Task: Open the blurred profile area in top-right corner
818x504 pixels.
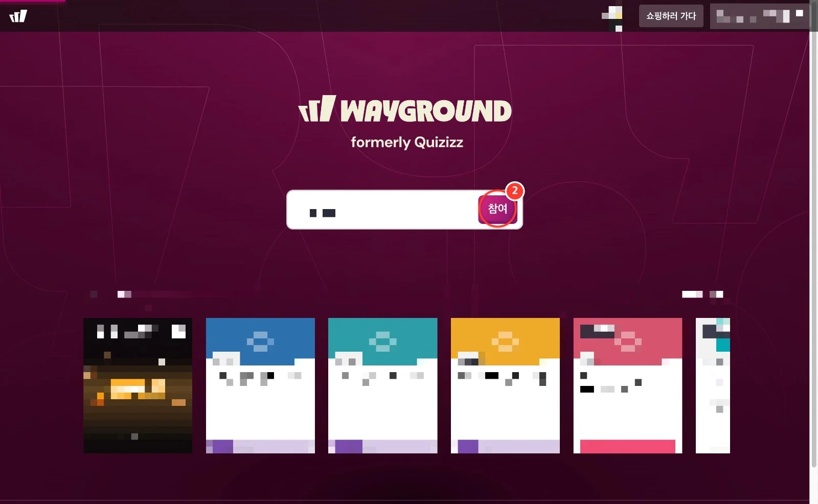Action: click(x=759, y=16)
